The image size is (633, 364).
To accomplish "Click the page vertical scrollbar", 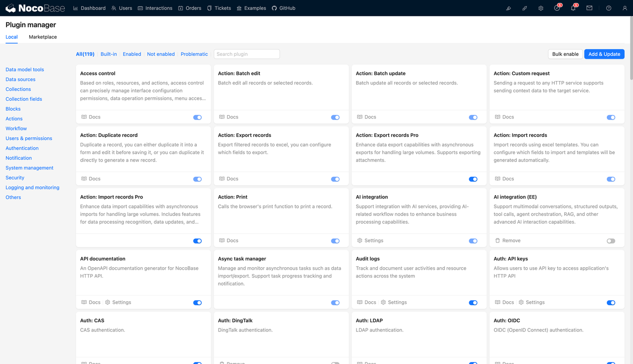I will pos(631,48).
